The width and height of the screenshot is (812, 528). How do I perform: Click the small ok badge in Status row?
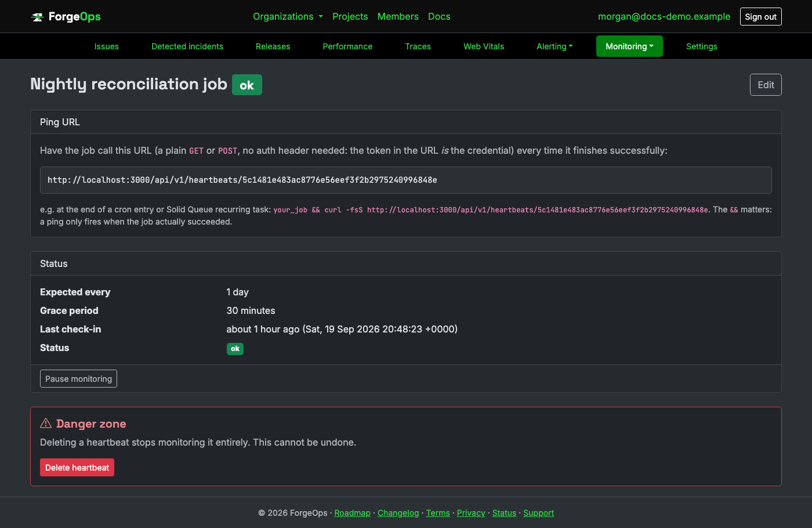tap(235, 349)
